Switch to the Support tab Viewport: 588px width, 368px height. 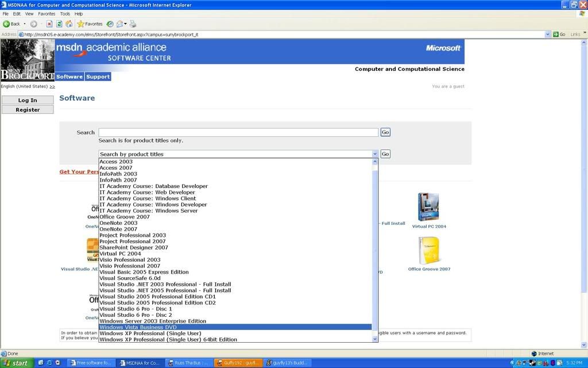tap(98, 76)
